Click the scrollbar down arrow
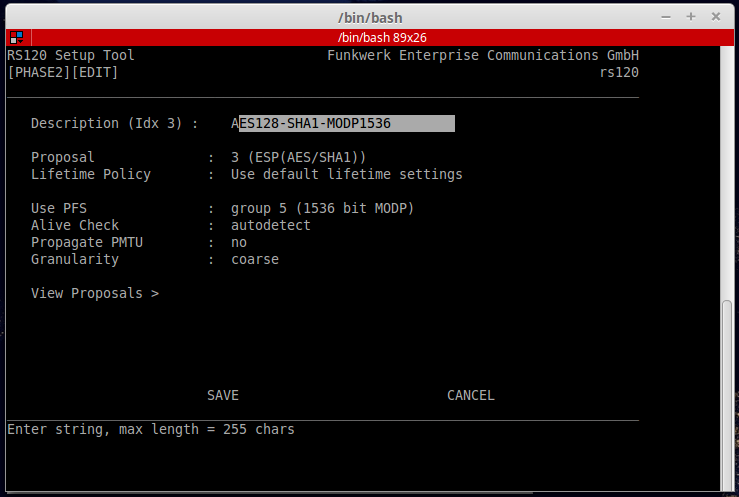This screenshot has height=497, width=739. [728, 489]
